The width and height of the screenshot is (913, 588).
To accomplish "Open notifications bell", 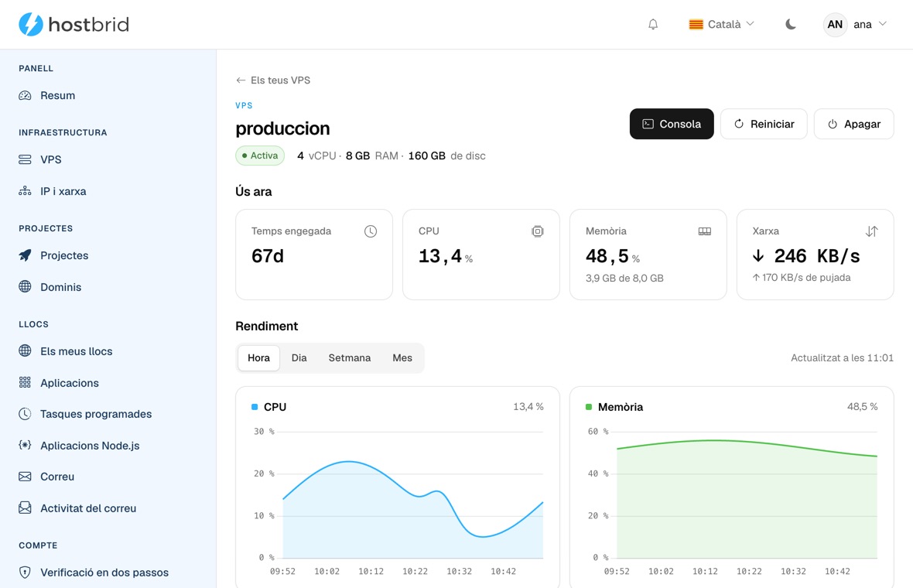I will pyautogui.click(x=653, y=25).
